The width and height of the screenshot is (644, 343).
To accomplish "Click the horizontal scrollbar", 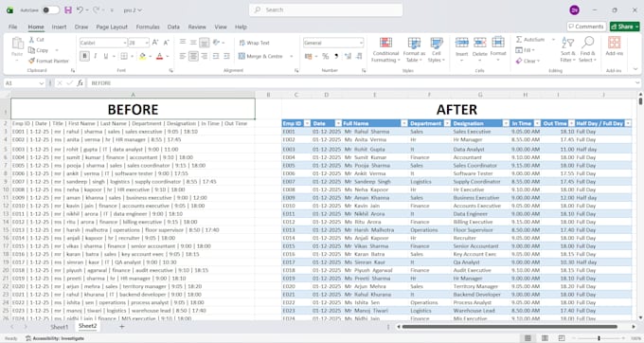I will click(510, 327).
